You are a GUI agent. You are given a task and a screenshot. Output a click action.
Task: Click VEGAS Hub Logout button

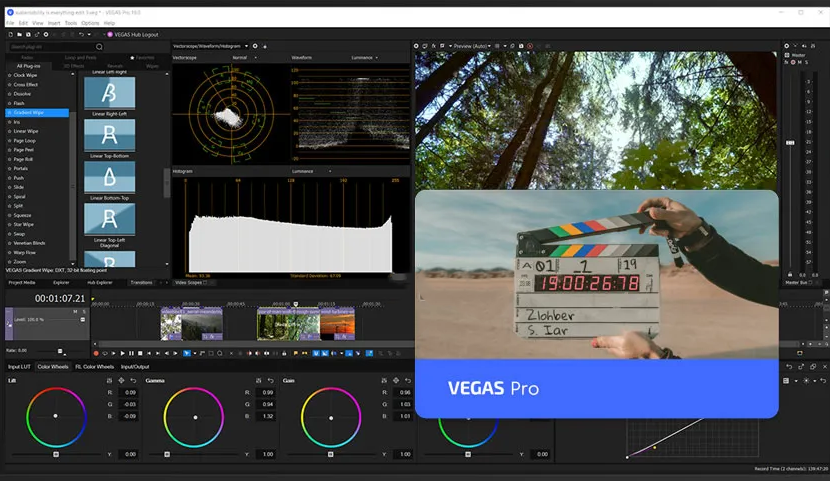coord(133,34)
